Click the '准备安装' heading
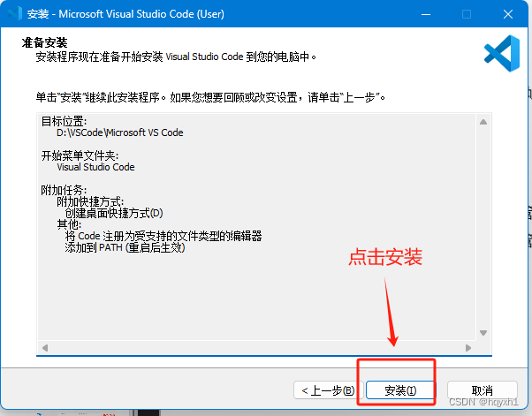 click(44, 42)
